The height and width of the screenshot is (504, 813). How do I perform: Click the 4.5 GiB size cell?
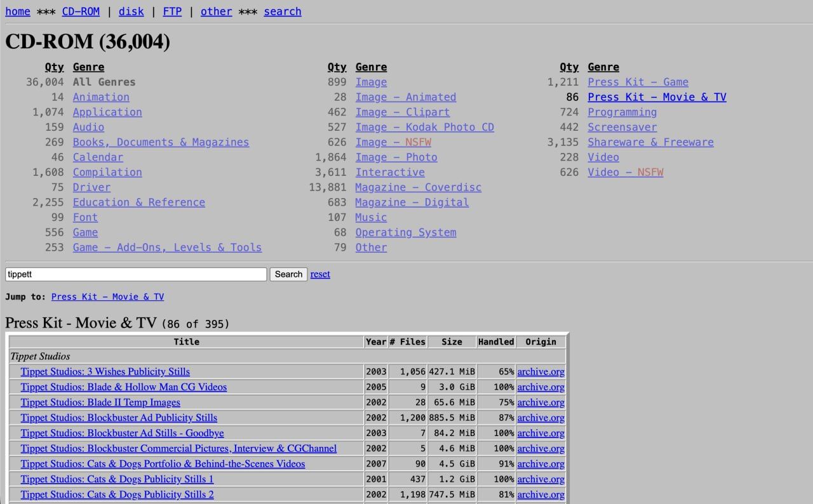[452, 463]
